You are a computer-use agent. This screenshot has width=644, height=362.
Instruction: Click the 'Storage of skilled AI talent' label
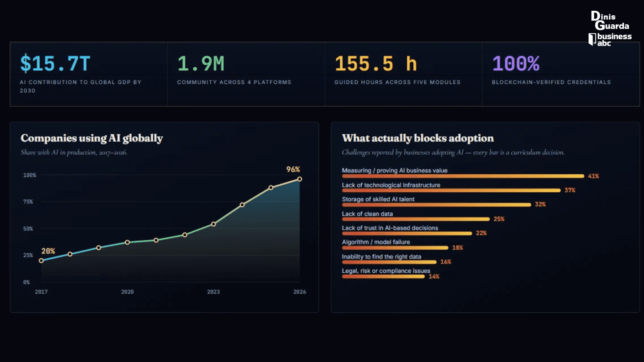click(378, 199)
